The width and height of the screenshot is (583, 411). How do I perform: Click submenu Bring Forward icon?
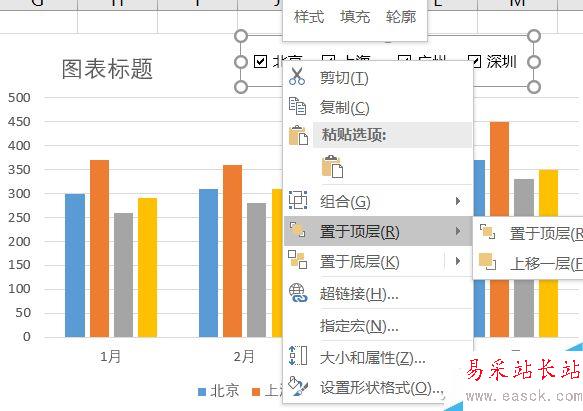pyautogui.click(x=487, y=261)
